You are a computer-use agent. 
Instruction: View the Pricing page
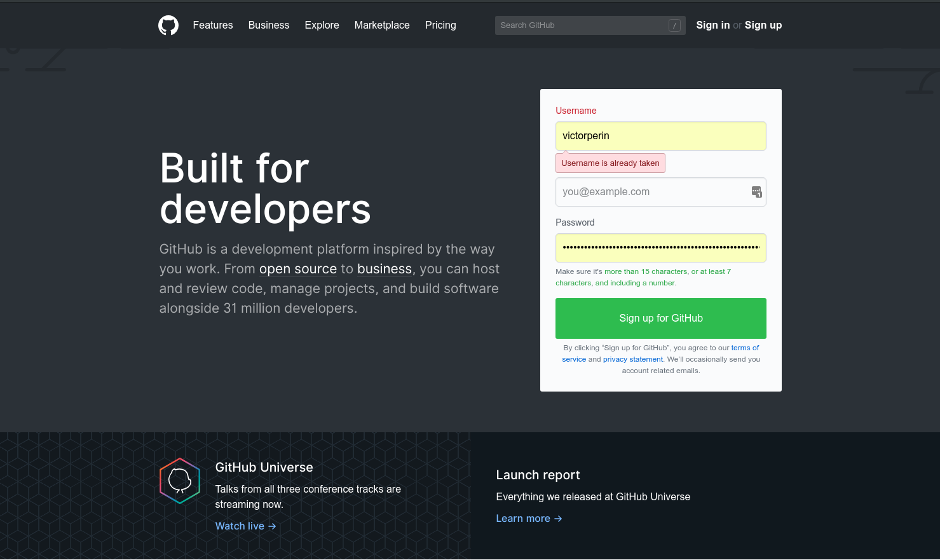440,25
